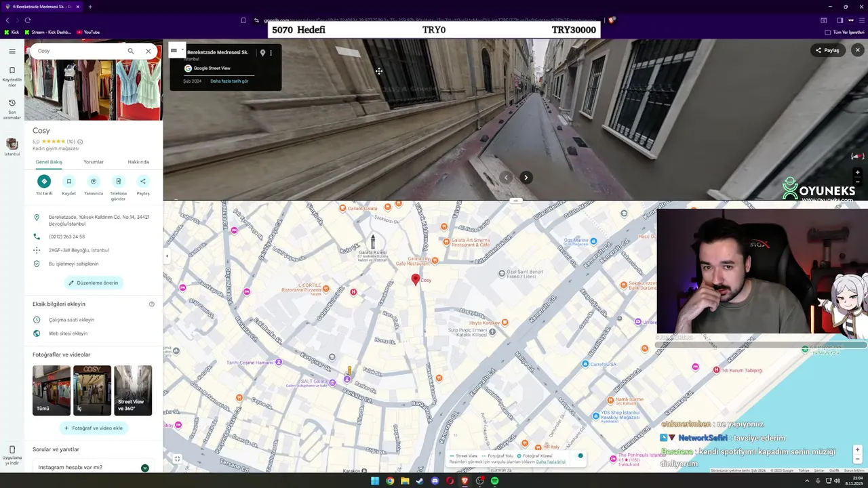Go to previous Street View image arrow

505,178
